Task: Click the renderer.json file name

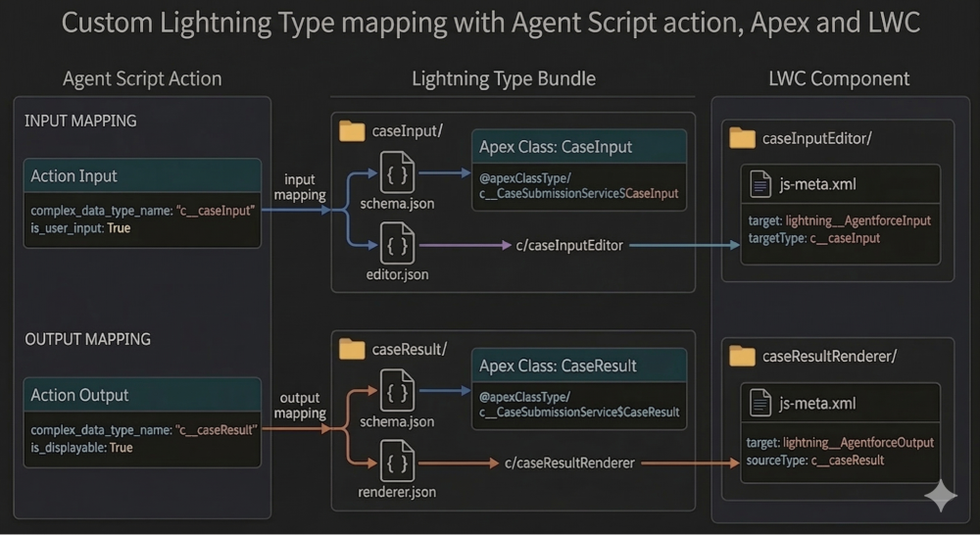Action: point(397,492)
